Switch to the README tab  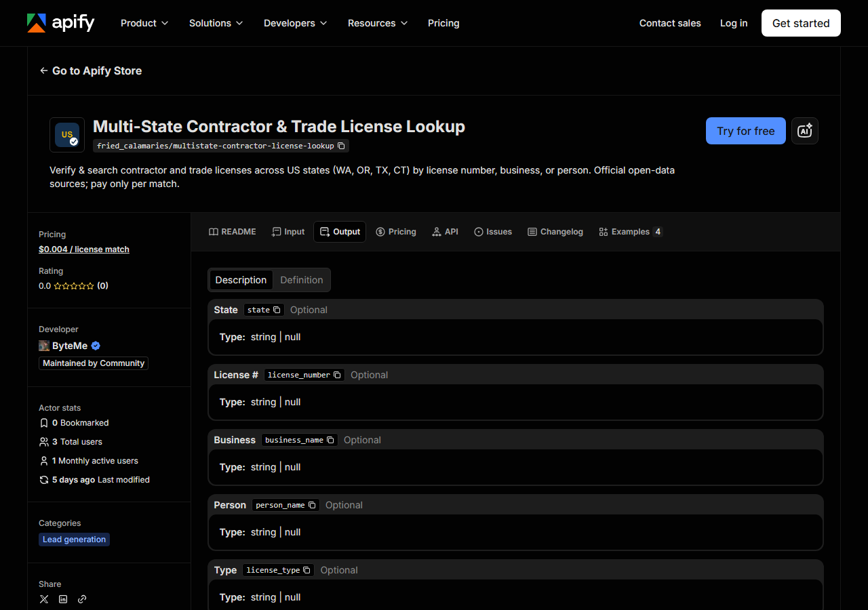(x=233, y=232)
